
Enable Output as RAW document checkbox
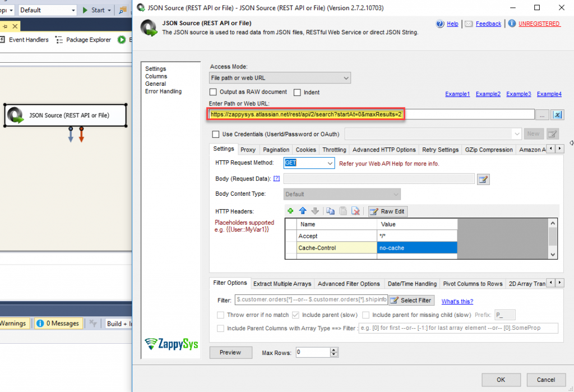213,92
